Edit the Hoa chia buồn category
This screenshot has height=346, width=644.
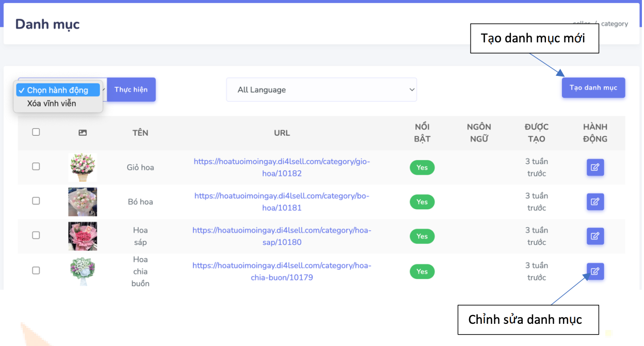[x=595, y=271]
